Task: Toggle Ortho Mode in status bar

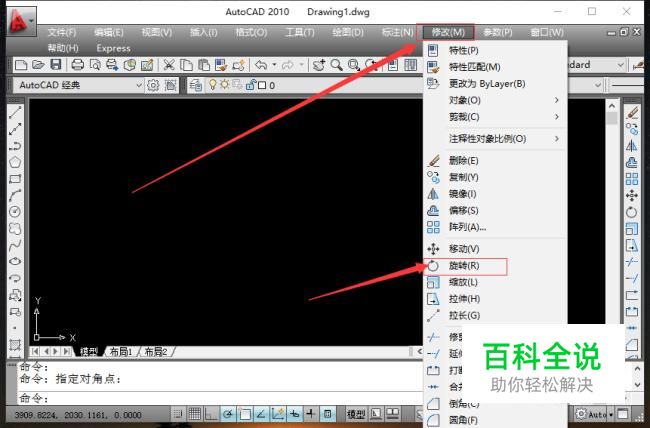Action: [211, 414]
